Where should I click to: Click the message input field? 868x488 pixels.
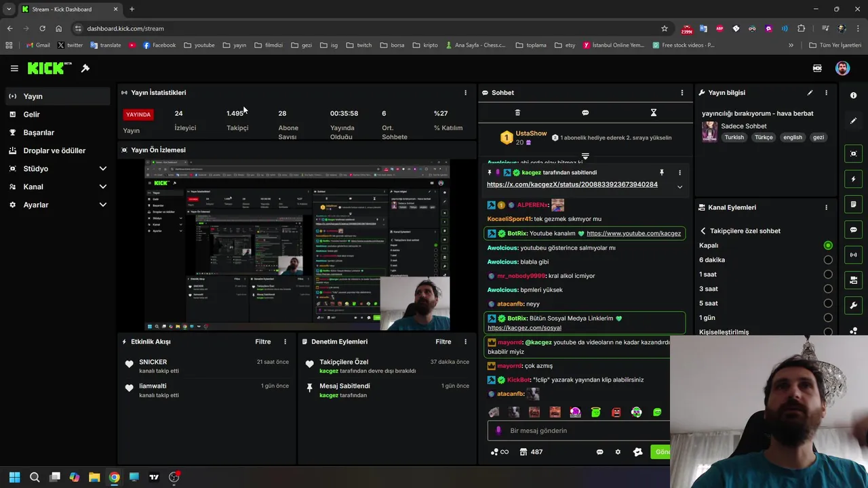(578, 430)
